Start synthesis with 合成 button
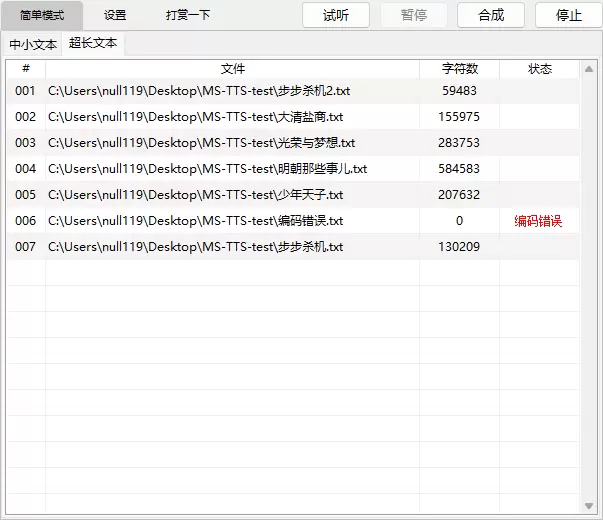Viewport: 603px width, 520px height. [491, 15]
